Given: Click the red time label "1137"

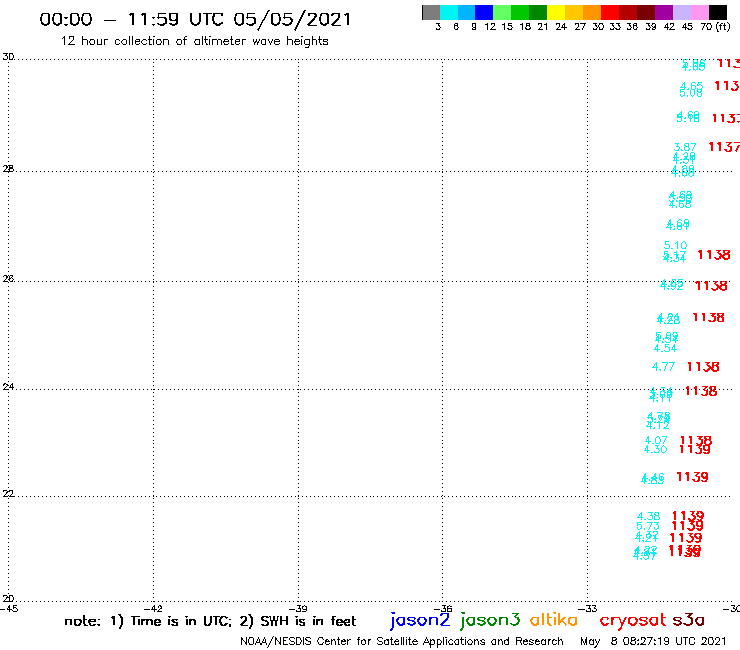Looking at the screenshot, I should 723,147.
